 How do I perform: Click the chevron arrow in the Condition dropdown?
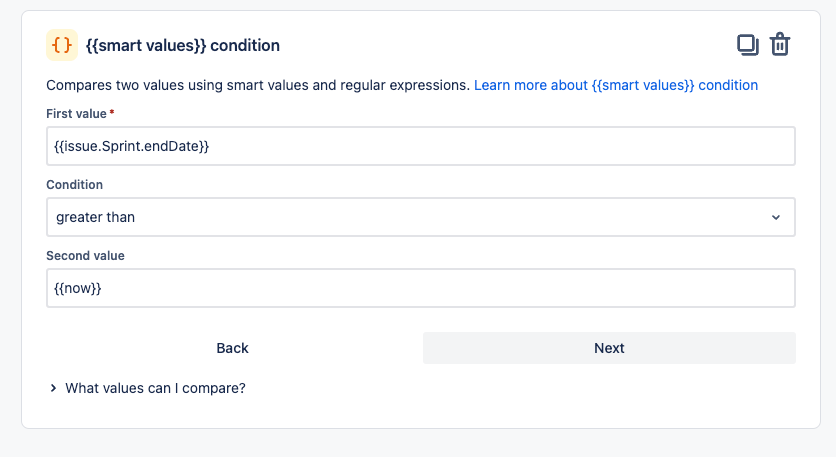coord(776,218)
